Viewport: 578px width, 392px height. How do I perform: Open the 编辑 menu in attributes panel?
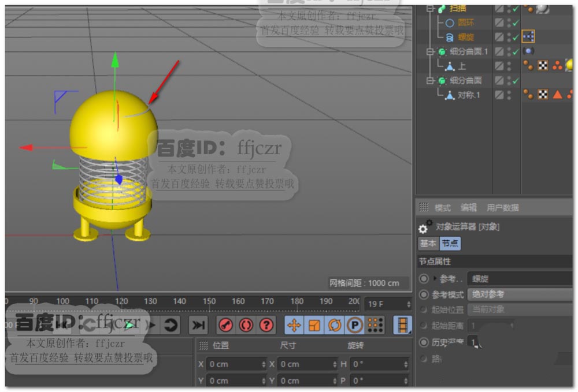tap(469, 208)
